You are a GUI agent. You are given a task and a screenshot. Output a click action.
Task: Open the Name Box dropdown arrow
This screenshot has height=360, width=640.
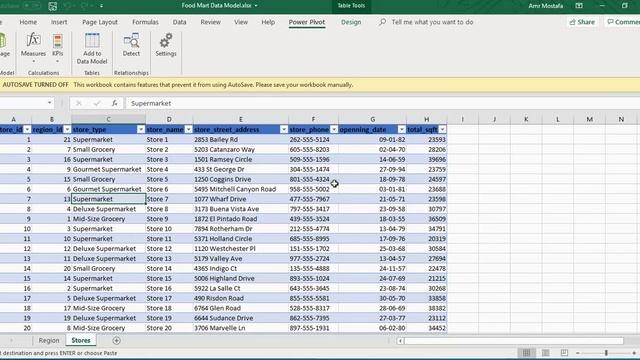(x=49, y=103)
